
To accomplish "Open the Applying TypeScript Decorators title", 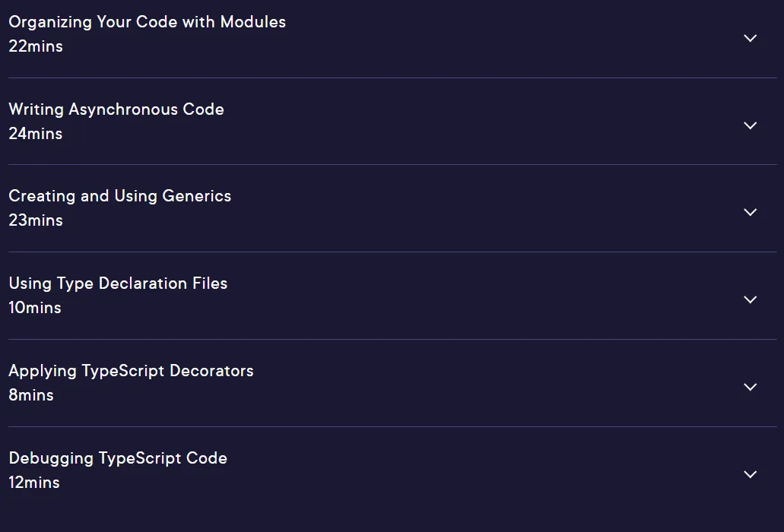I will point(131,371).
